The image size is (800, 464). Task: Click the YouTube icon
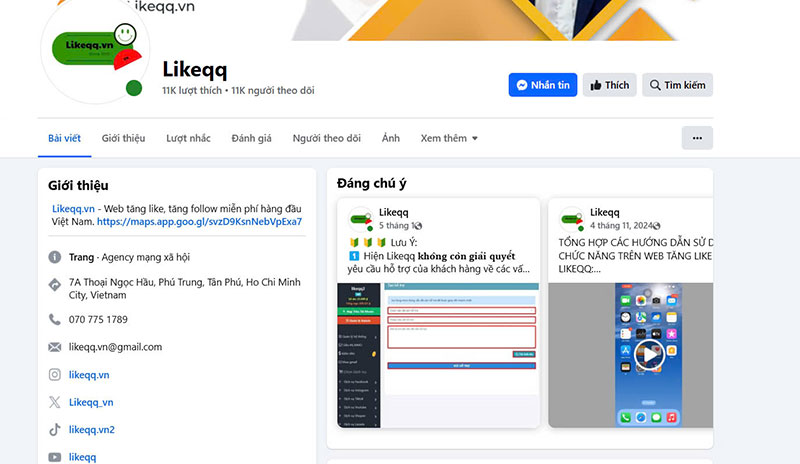[x=55, y=457]
